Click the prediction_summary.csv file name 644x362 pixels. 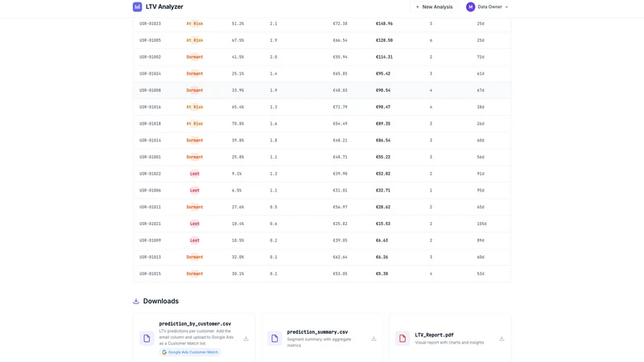tap(317, 332)
